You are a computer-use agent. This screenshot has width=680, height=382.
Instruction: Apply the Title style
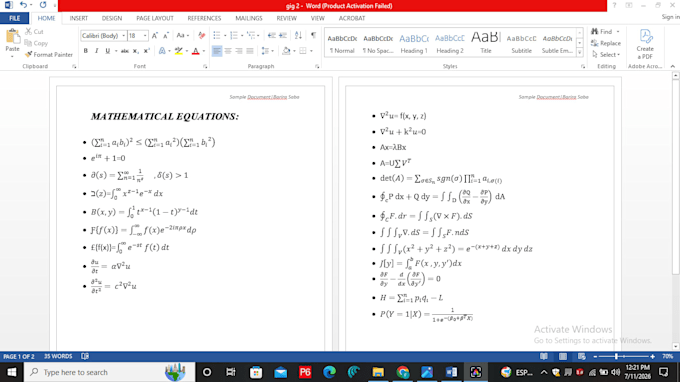point(486,43)
